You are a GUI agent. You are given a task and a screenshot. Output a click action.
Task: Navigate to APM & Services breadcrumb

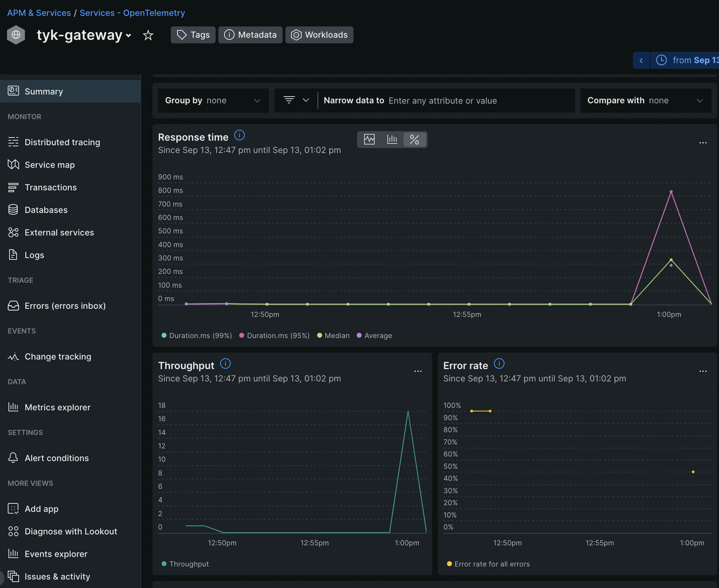(39, 13)
